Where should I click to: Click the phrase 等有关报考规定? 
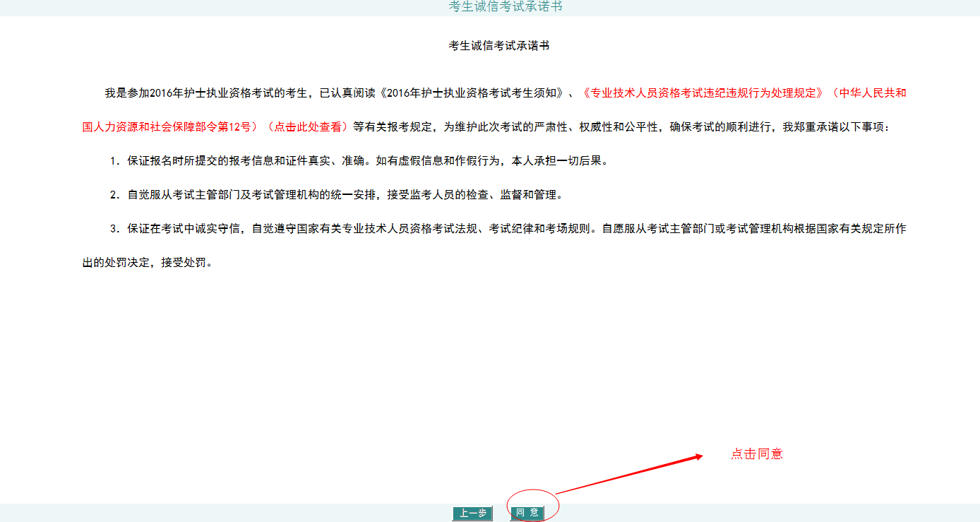click(x=393, y=127)
